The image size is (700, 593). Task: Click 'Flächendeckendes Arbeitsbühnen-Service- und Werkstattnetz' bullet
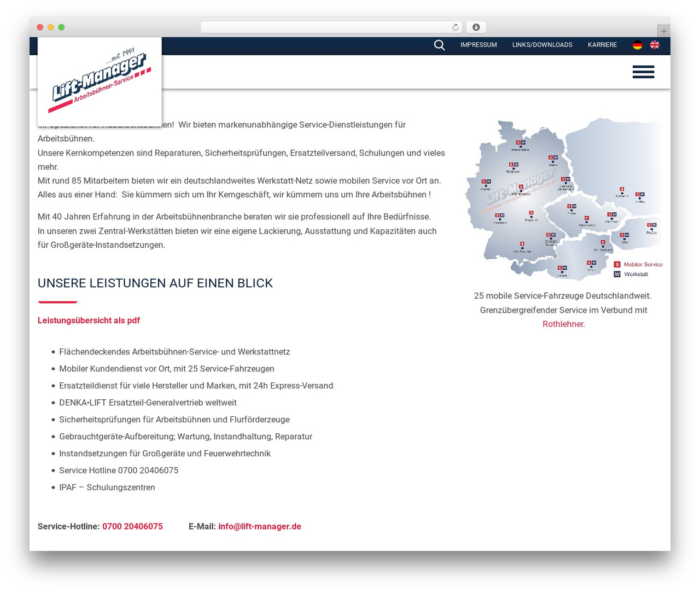click(174, 352)
